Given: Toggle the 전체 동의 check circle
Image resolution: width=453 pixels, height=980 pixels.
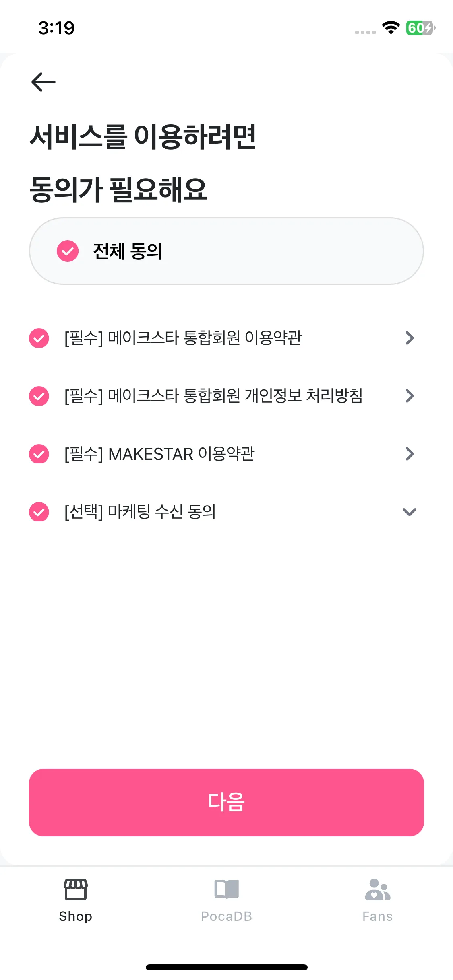Looking at the screenshot, I should tap(68, 251).
